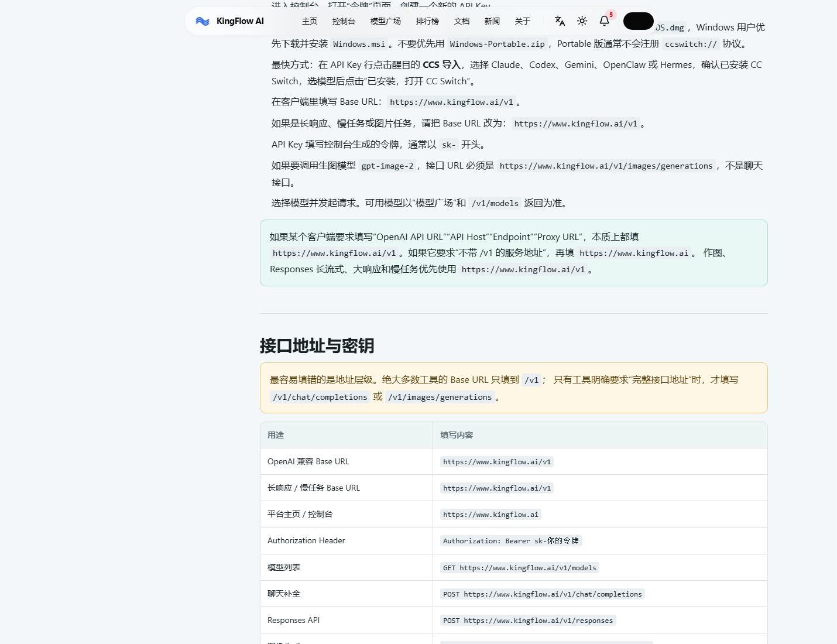Click https://www.kingflow.ai in 平台主页 row
This screenshot has width=837, height=644.
490,515
